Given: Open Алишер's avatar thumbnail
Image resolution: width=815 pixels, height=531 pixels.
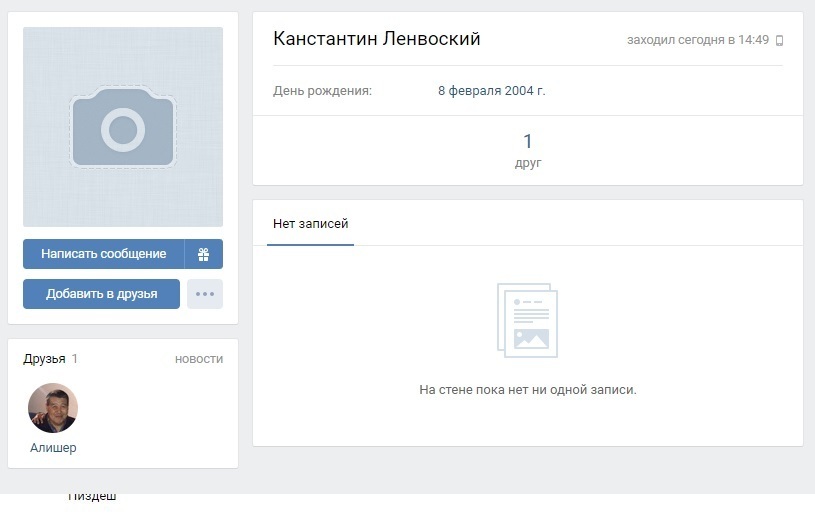Looking at the screenshot, I should point(53,408).
